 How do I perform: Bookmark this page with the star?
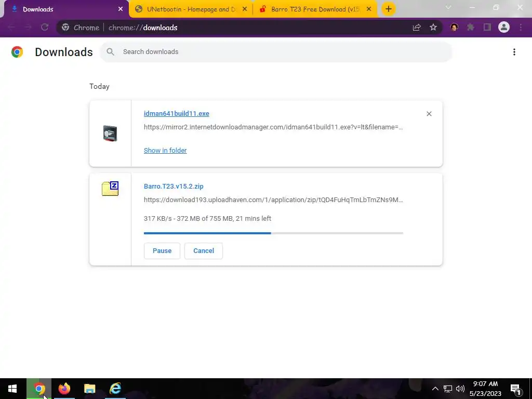coord(433,28)
